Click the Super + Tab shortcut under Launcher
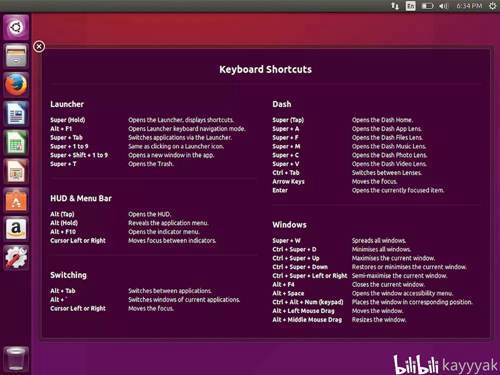The image size is (500, 375). pyautogui.click(x=66, y=137)
